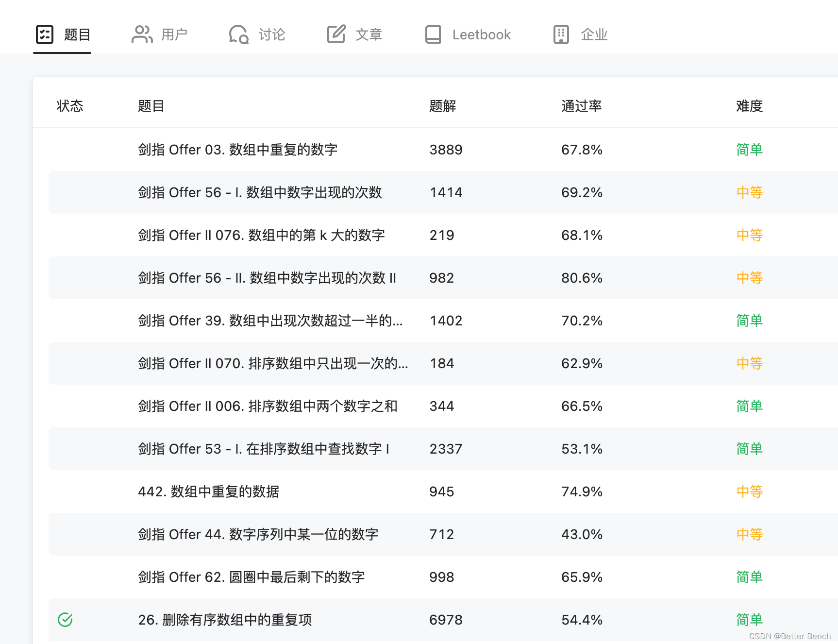Click the 通过率 column header

pyautogui.click(x=582, y=106)
